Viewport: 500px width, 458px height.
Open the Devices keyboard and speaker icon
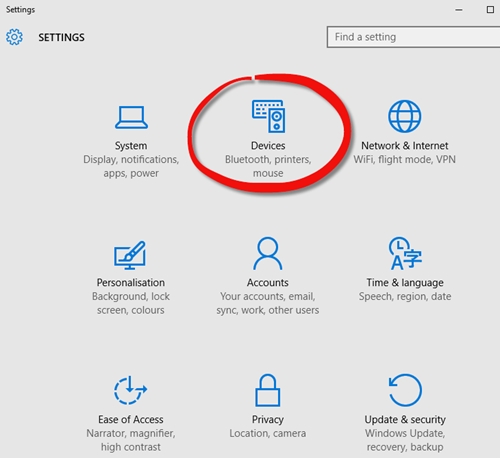coord(268,116)
